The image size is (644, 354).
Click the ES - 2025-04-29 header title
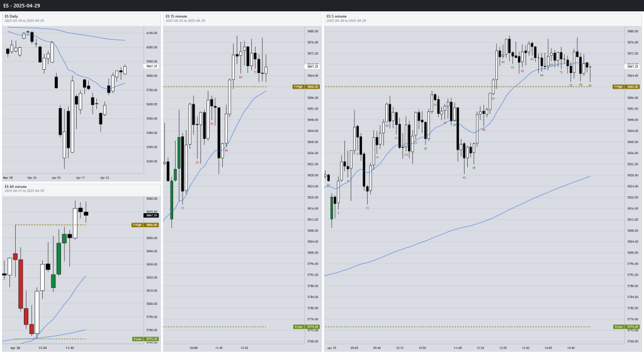(x=22, y=6)
